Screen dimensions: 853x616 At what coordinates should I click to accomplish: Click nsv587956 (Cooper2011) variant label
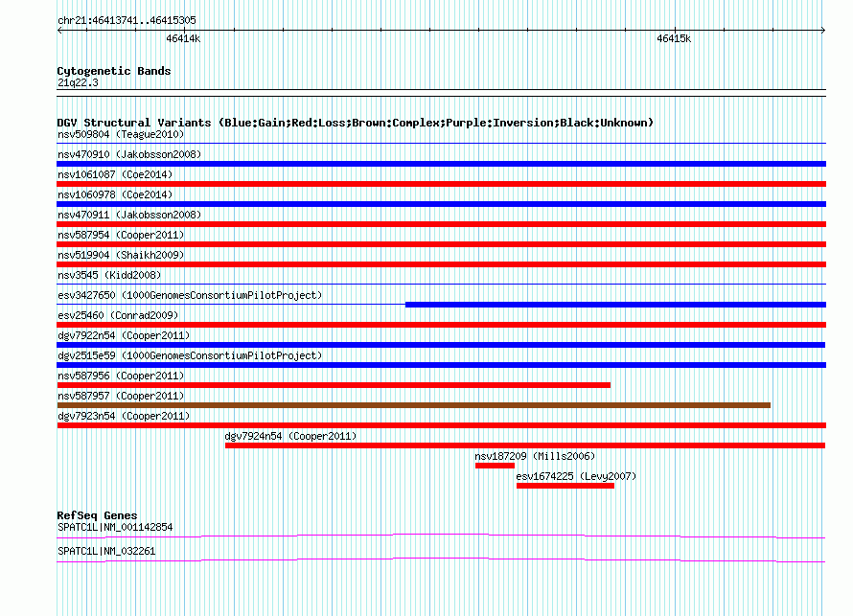point(121,376)
